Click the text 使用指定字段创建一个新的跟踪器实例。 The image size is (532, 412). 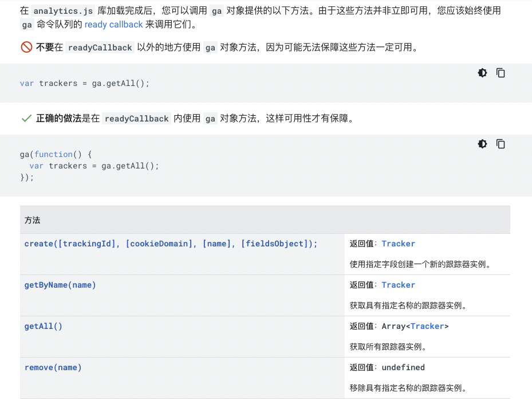click(421, 264)
